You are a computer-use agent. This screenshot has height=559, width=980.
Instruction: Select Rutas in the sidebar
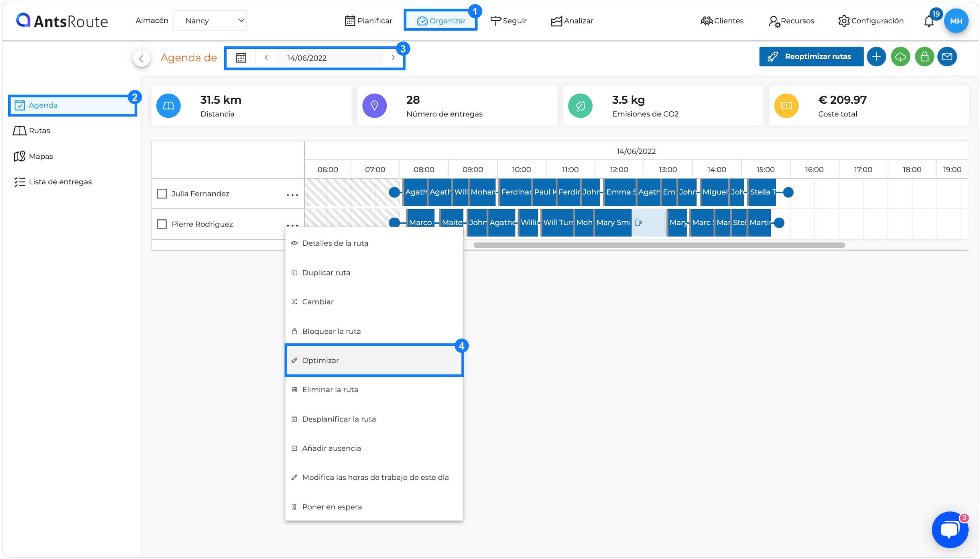tap(31, 131)
